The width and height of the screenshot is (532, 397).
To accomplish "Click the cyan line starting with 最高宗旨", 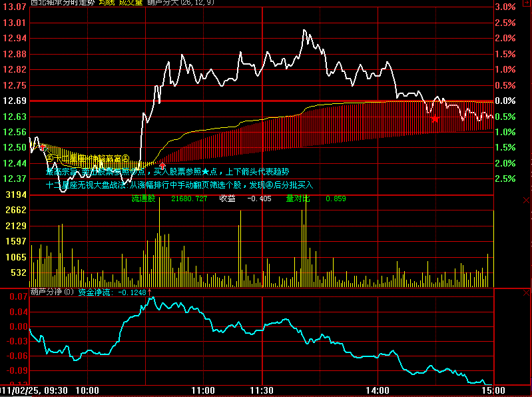I will tap(167, 172).
